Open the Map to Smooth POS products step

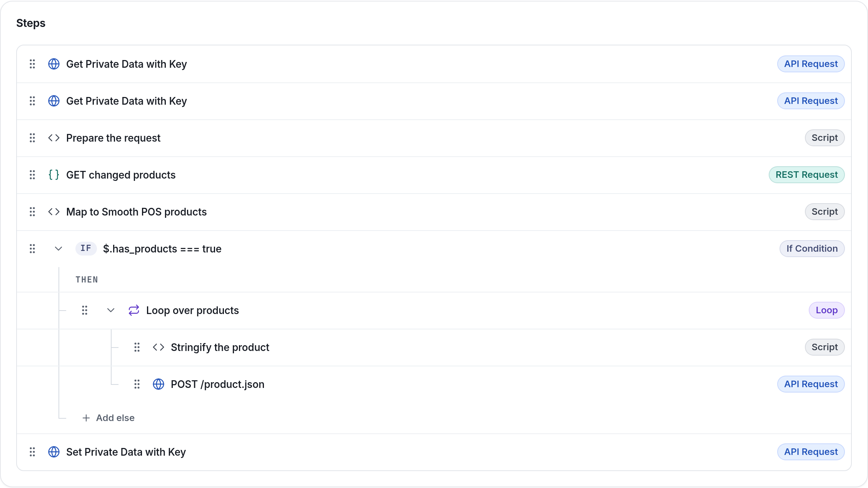(434, 212)
